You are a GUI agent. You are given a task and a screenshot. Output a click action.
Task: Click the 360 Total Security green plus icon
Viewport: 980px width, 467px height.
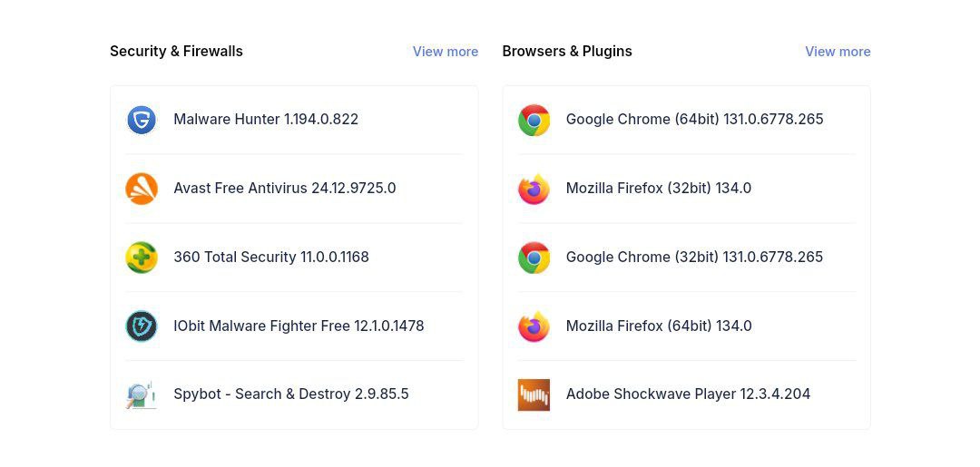point(142,258)
